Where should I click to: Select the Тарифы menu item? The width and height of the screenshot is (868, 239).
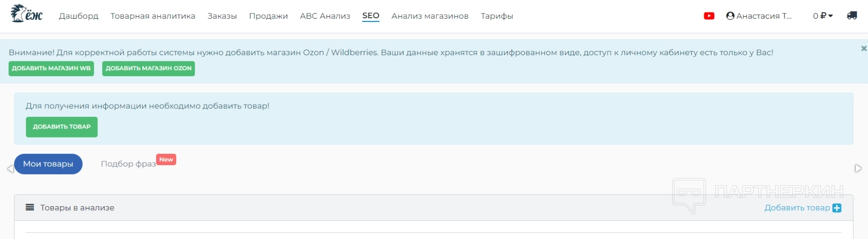pos(497,16)
